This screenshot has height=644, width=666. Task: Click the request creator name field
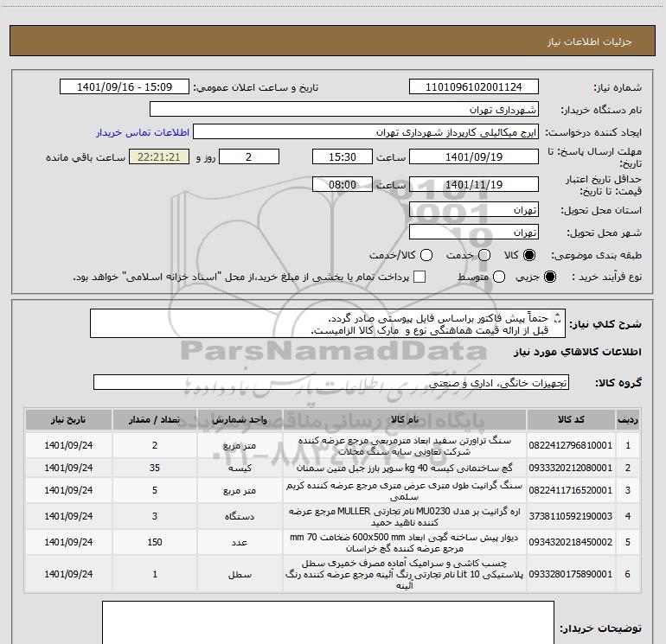click(366, 131)
